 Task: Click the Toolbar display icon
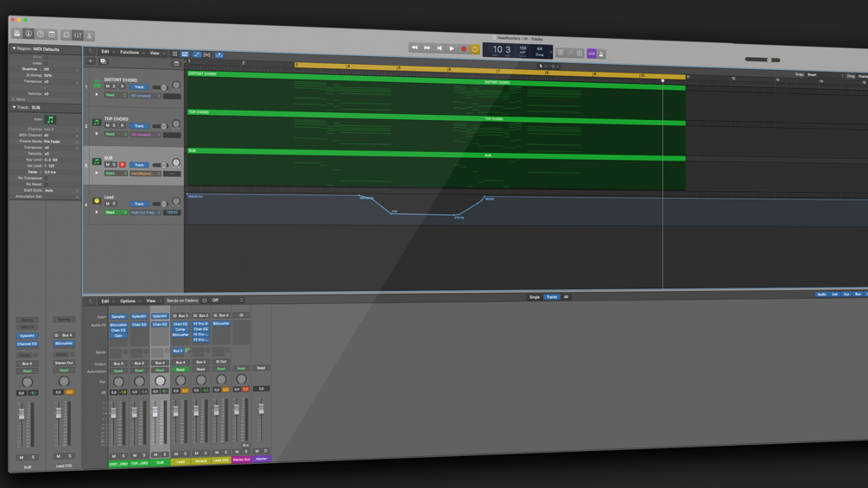point(52,35)
